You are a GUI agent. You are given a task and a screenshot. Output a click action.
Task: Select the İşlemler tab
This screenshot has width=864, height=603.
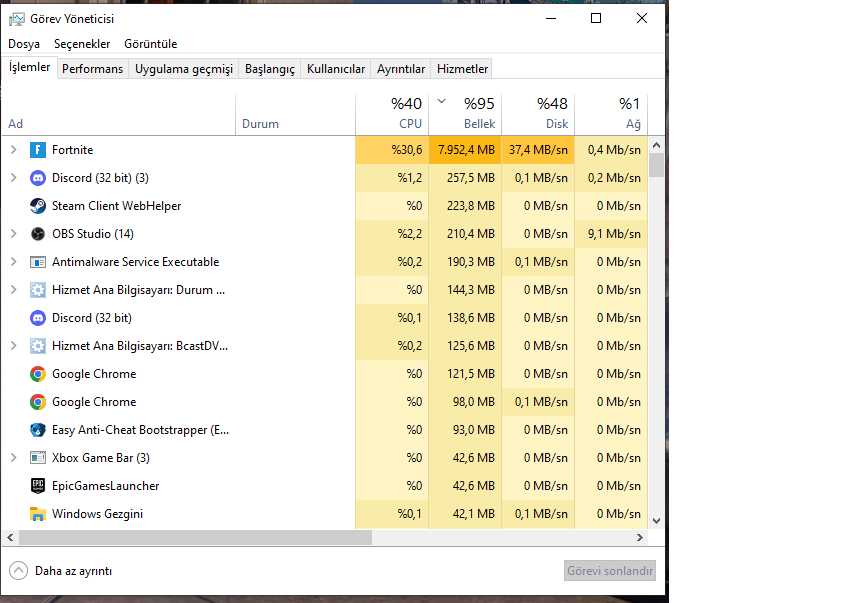(29, 67)
